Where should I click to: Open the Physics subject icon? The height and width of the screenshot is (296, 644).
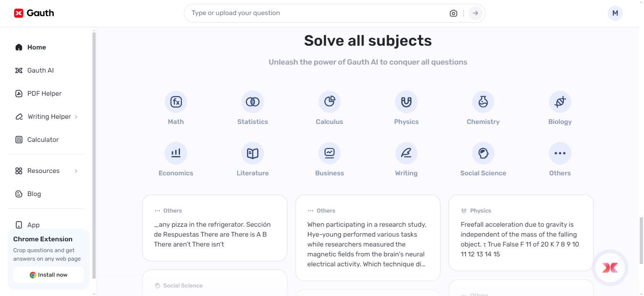point(406,101)
